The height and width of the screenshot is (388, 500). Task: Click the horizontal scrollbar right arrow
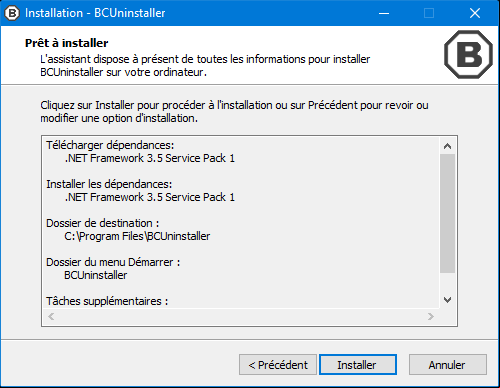(431, 316)
